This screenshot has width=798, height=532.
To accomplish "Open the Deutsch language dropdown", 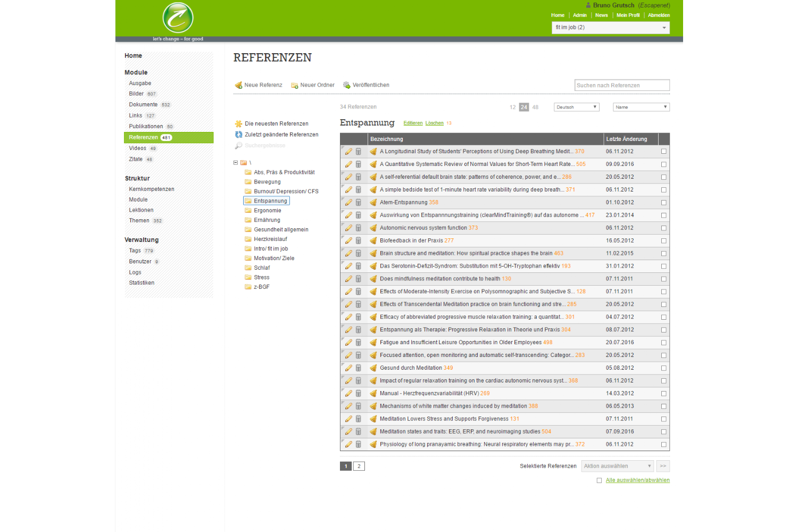I will [576, 107].
